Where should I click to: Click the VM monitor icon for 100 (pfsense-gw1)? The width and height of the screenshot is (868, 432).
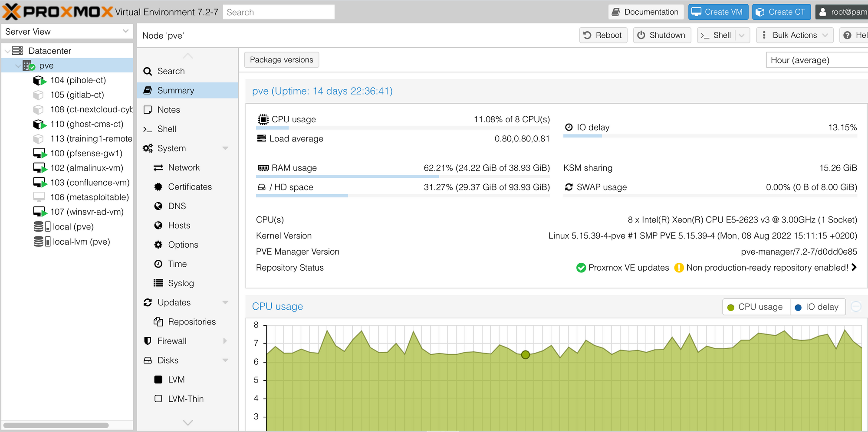click(x=40, y=154)
